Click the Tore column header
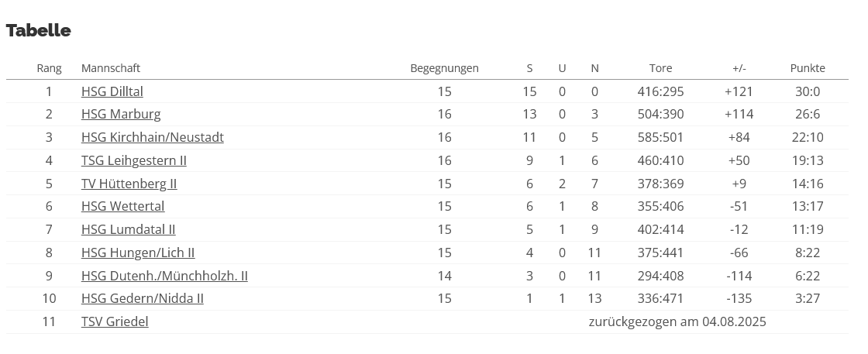The width and height of the screenshot is (868, 354). 660,68
